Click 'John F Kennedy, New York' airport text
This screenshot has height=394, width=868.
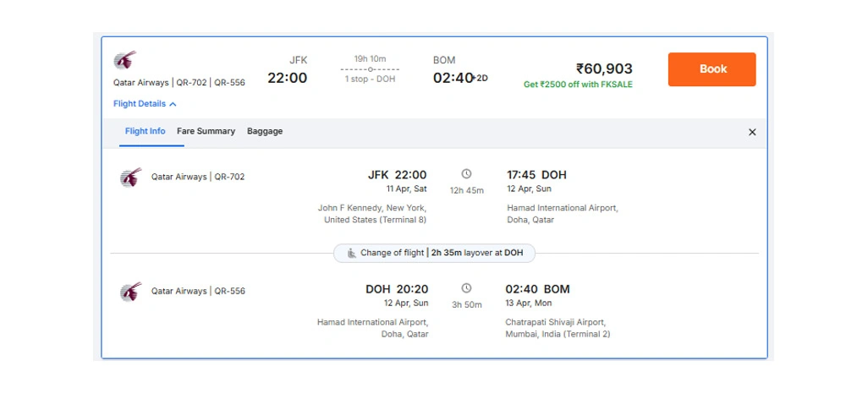(x=372, y=208)
